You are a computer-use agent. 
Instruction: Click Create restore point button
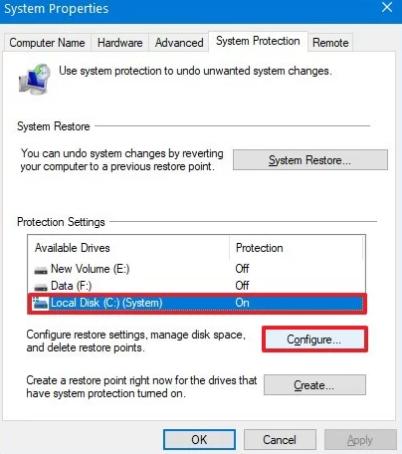314,385
